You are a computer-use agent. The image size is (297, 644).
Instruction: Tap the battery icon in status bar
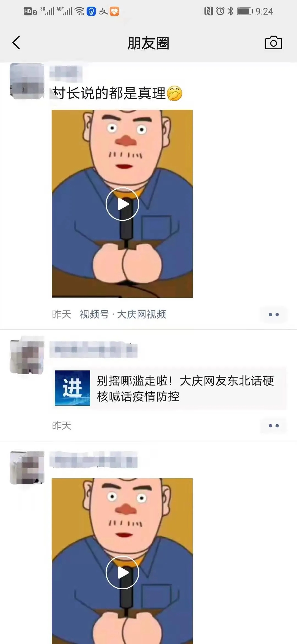point(245,11)
